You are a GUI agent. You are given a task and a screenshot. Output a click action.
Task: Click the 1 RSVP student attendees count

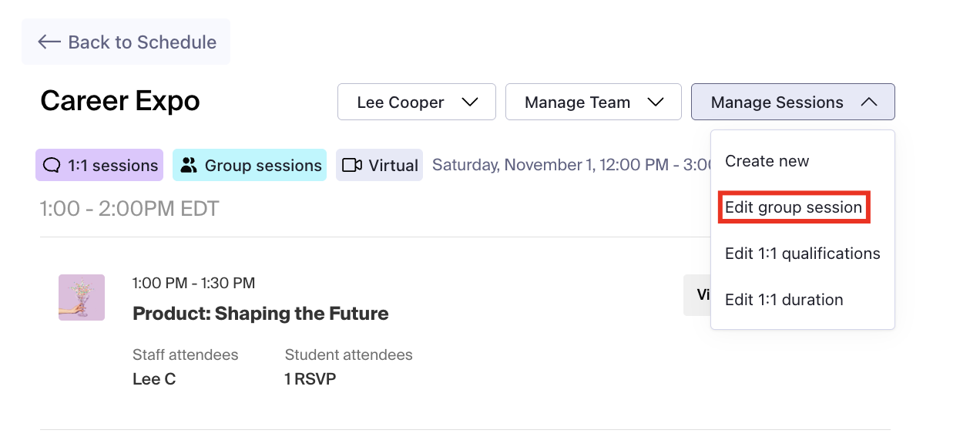[310, 379]
